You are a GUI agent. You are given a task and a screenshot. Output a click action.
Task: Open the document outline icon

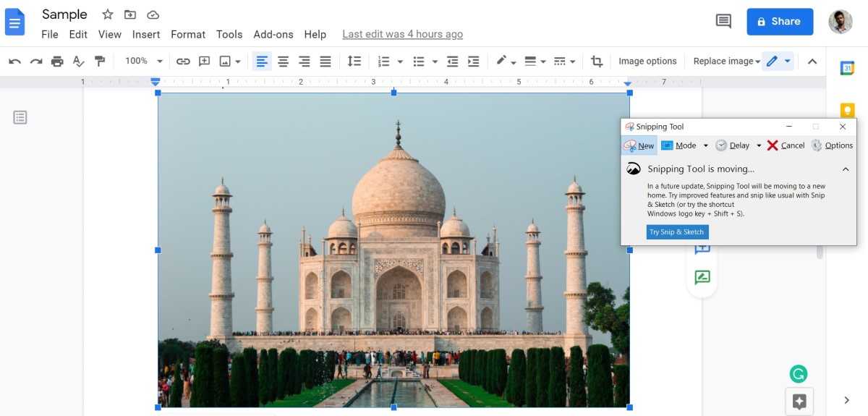tap(20, 117)
